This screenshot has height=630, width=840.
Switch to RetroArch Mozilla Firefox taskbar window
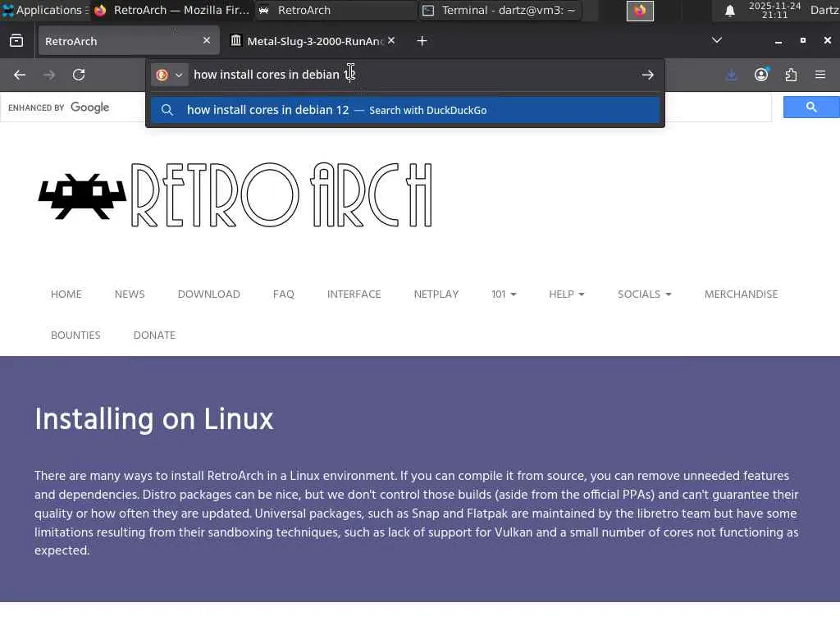[171, 10]
